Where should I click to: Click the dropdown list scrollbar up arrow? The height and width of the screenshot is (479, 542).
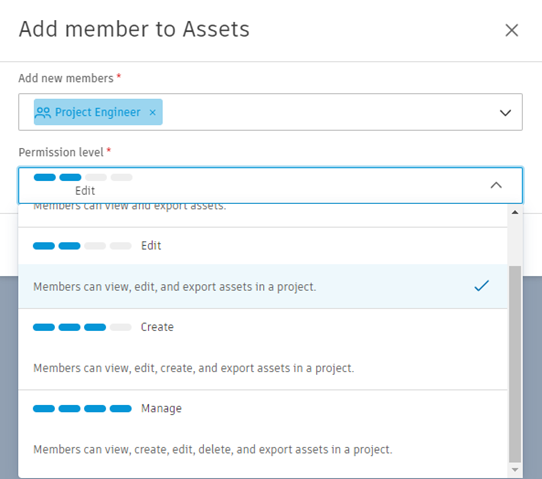click(x=515, y=212)
